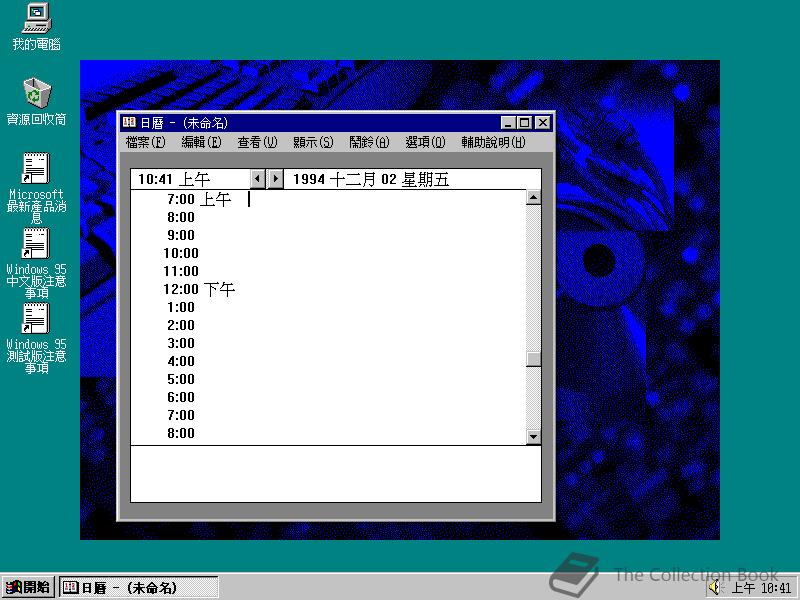Select the 7:00 上午 appointment row
This screenshot has width=800, height=600.
point(328,199)
